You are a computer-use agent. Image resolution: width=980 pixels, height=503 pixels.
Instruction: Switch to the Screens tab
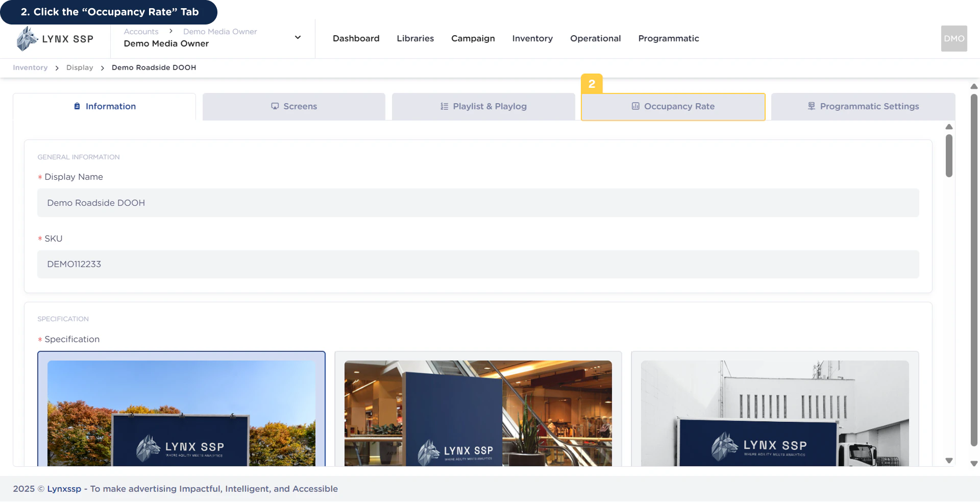[x=294, y=106]
